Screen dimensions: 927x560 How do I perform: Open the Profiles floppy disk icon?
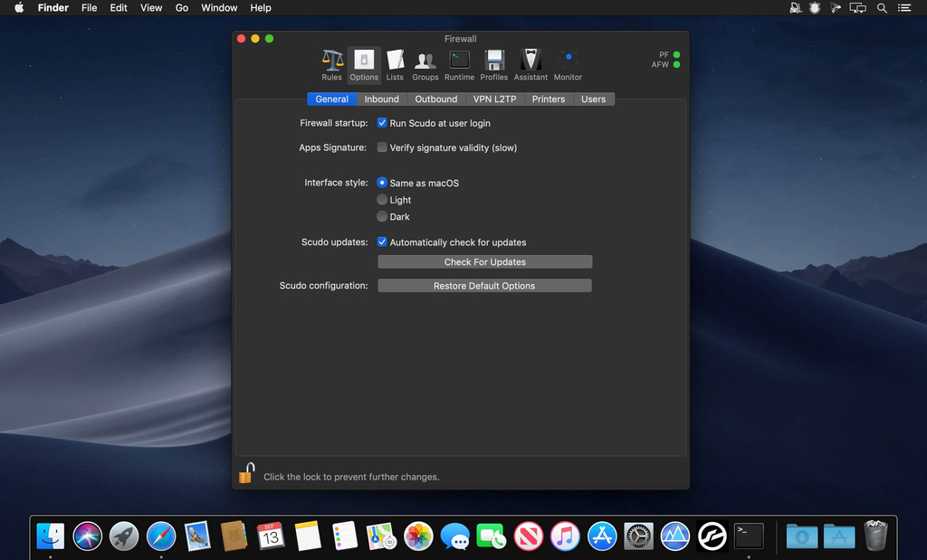pyautogui.click(x=494, y=62)
